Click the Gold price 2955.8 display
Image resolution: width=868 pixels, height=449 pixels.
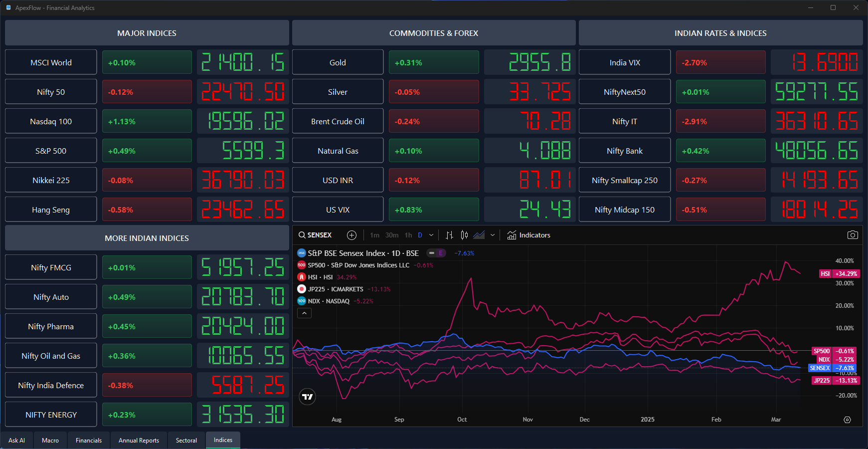pos(529,62)
